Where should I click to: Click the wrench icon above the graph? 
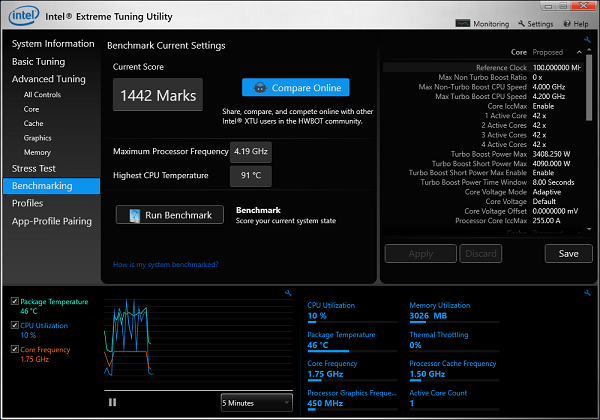click(288, 293)
